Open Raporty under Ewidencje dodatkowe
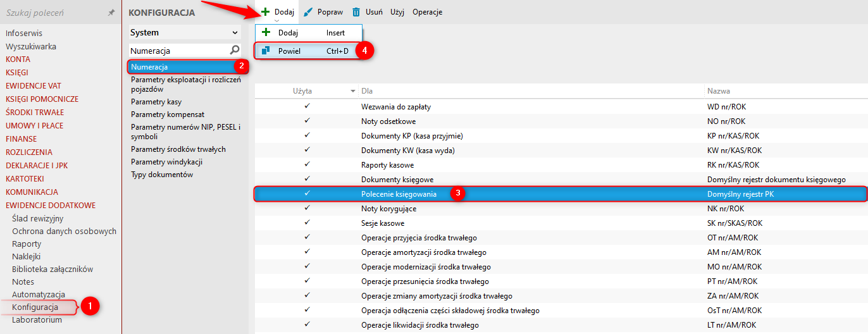 pos(27,244)
